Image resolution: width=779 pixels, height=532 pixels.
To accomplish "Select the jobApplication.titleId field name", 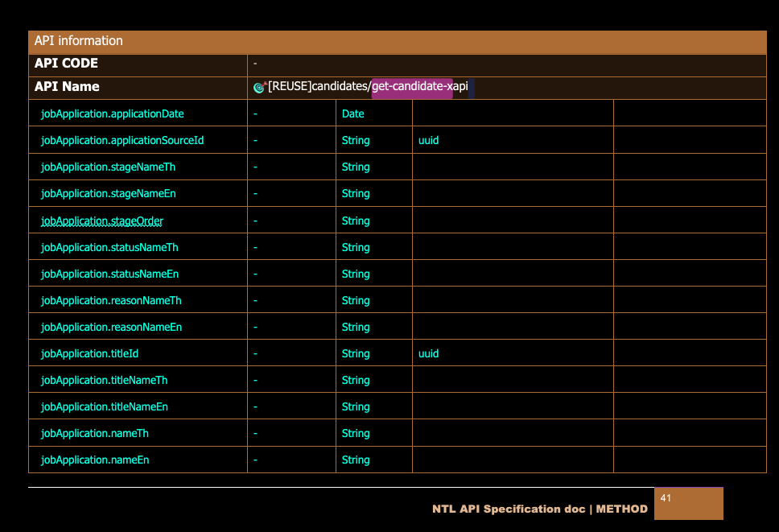I will pyautogui.click(x=90, y=354).
